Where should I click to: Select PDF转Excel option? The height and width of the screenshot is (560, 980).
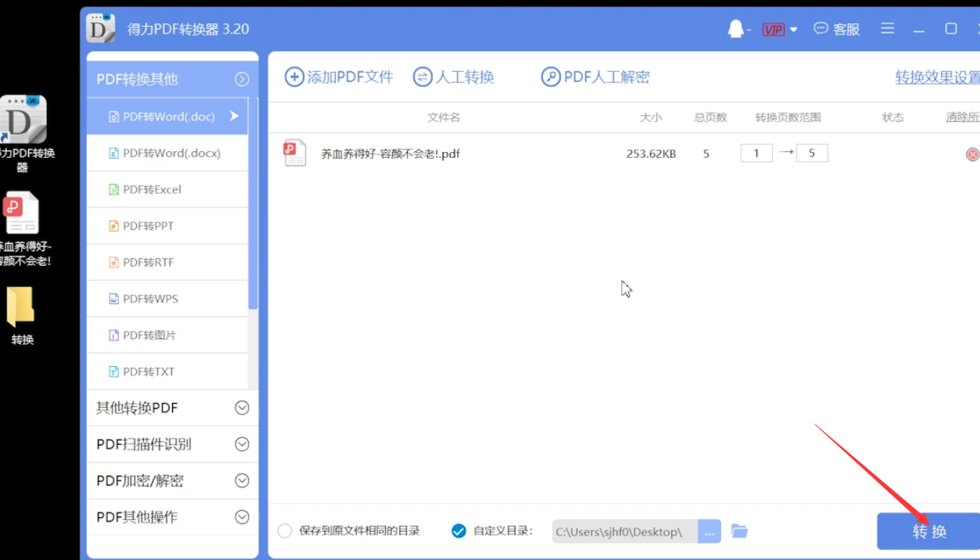point(168,189)
